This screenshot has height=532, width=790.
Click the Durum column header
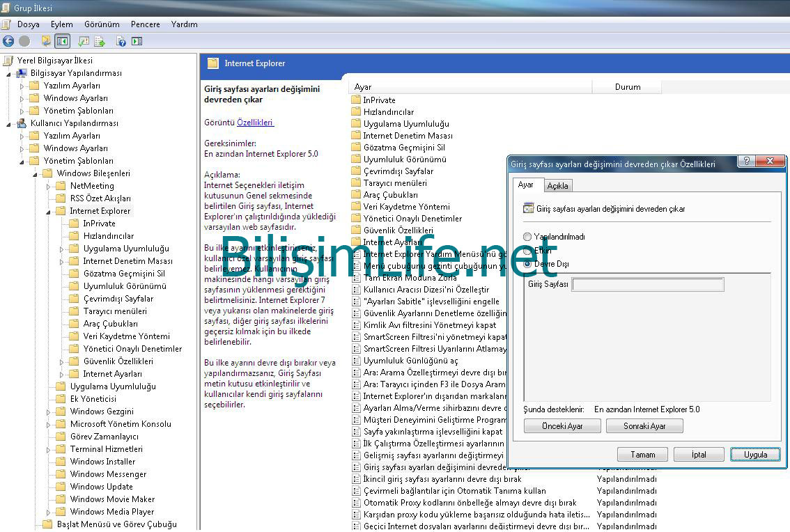(627, 87)
